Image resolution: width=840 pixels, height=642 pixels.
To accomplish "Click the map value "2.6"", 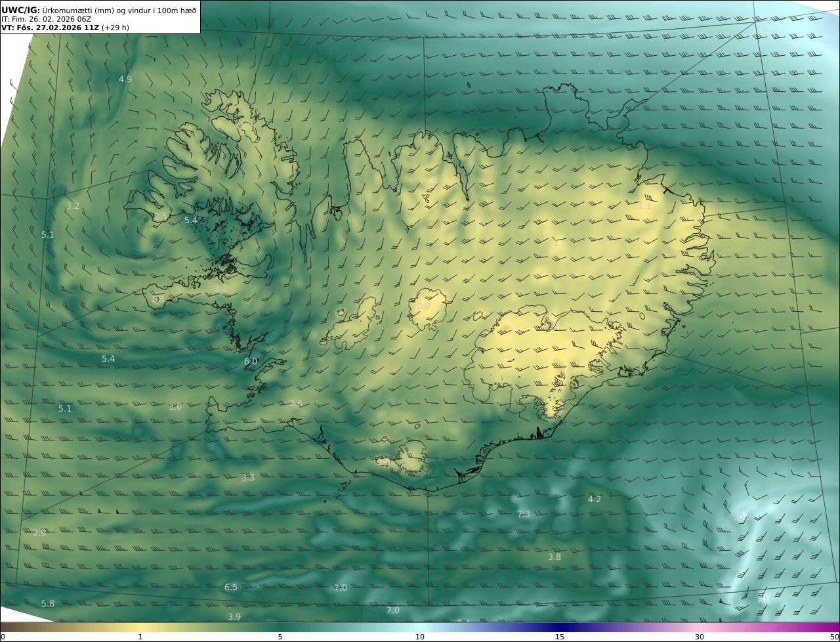I will (x=296, y=403).
